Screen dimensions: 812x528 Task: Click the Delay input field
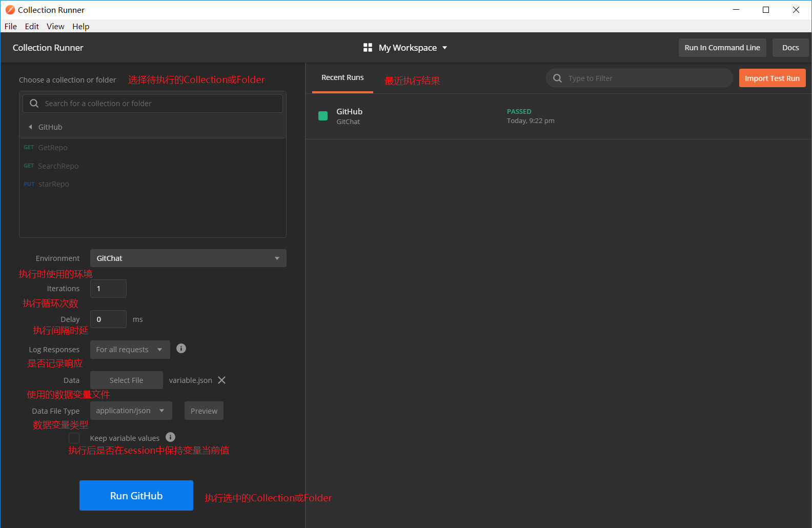click(108, 319)
